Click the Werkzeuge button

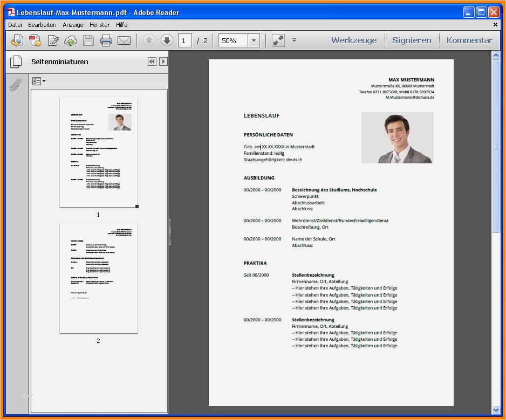tap(354, 40)
